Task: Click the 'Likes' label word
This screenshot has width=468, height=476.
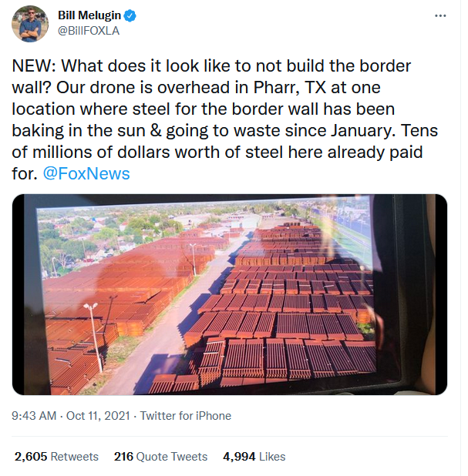Action: tap(272, 457)
